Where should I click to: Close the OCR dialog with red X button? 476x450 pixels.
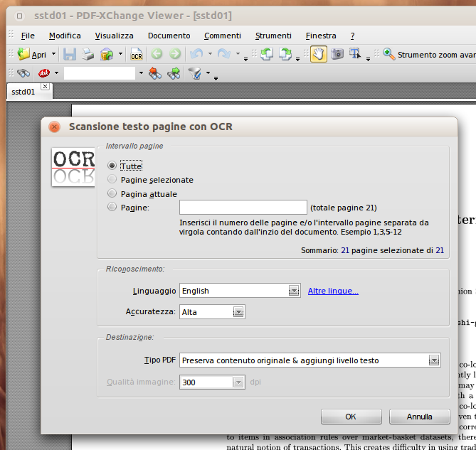(x=54, y=127)
